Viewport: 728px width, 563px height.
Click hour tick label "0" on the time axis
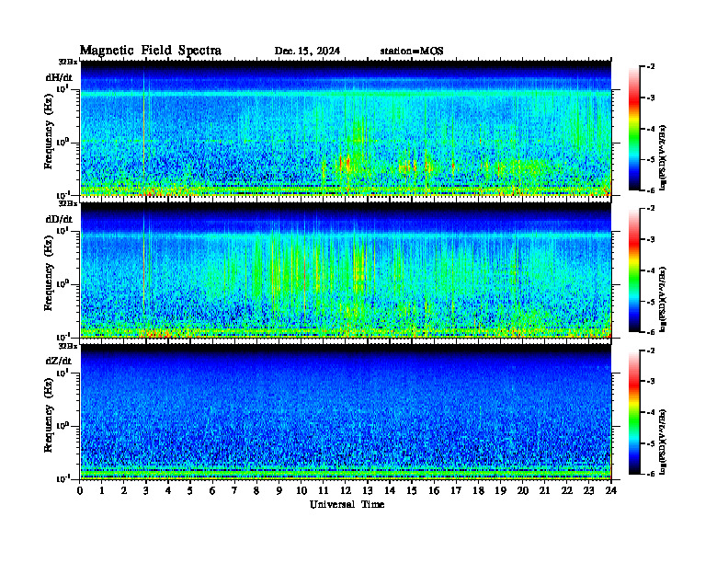coord(80,490)
